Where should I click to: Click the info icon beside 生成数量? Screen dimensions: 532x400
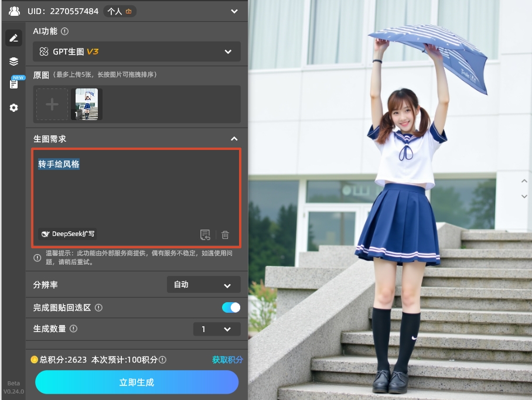click(x=74, y=329)
